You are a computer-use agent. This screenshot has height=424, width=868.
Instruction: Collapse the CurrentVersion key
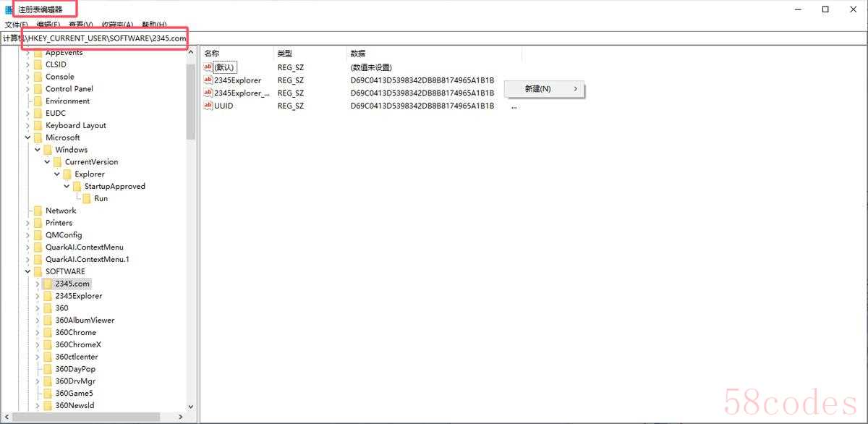click(x=47, y=162)
